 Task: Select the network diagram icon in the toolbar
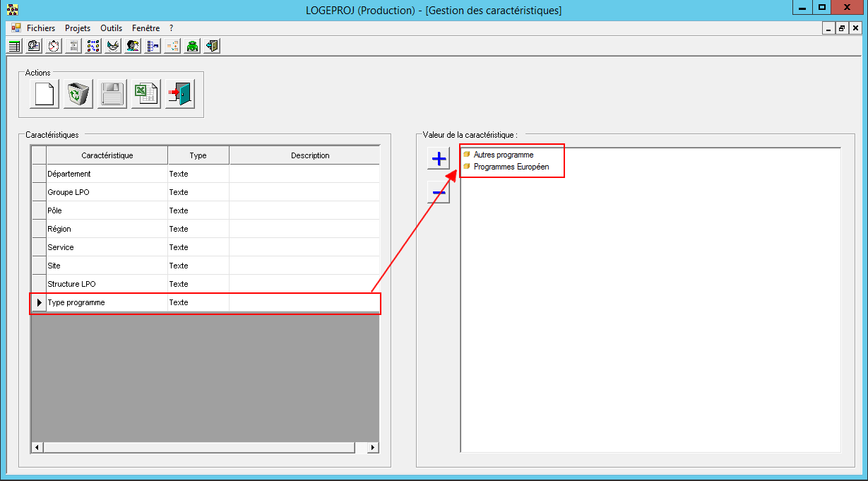pyautogui.click(x=93, y=46)
